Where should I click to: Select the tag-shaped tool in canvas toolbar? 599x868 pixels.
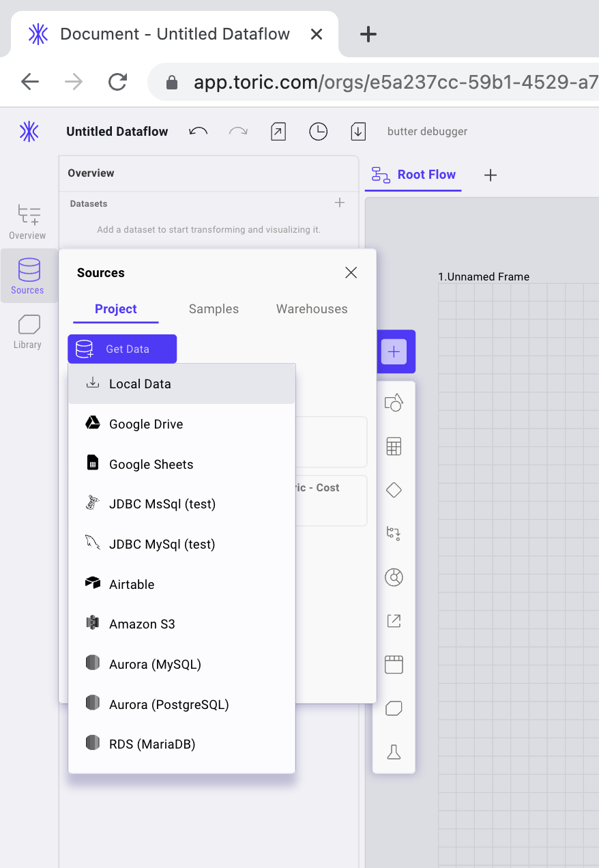(394, 708)
